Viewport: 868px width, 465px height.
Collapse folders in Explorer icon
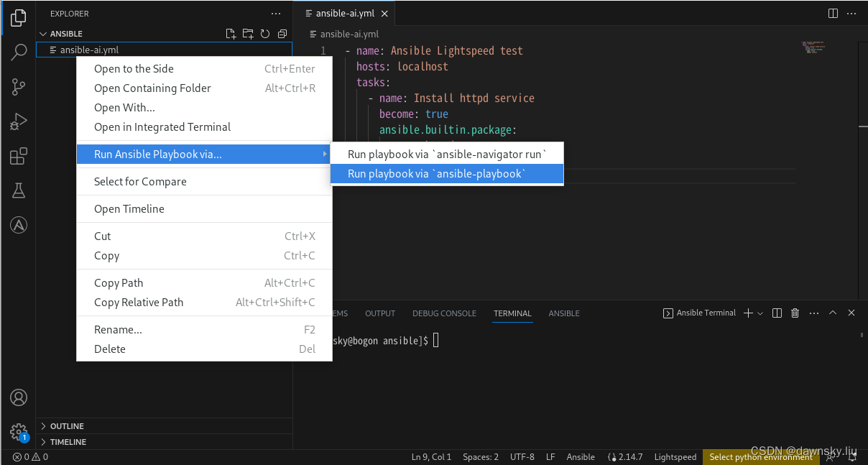[x=282, y=34]
